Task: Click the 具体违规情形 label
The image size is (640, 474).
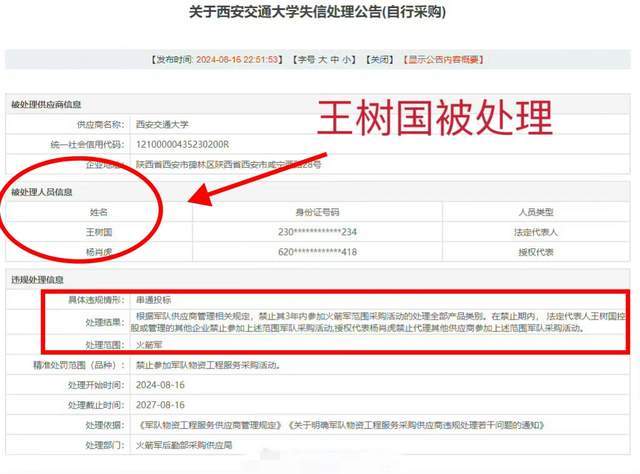Action: 96,300
